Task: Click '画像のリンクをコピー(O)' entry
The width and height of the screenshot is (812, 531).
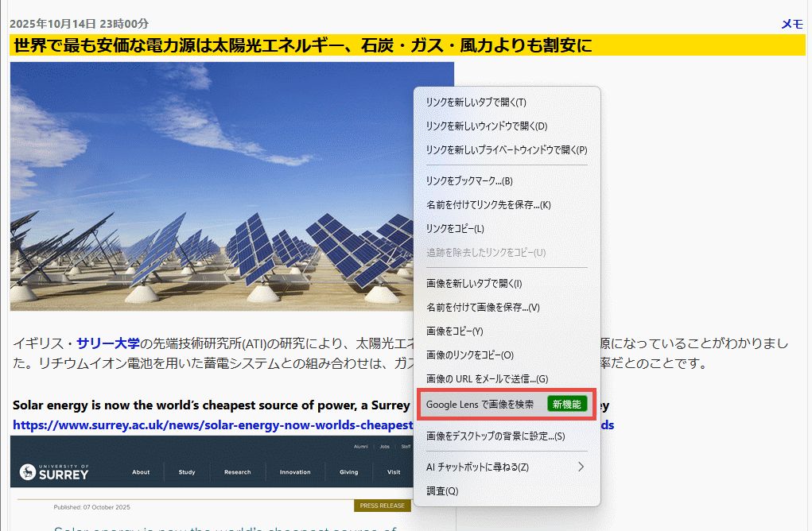Action: [x=469, y=355]
